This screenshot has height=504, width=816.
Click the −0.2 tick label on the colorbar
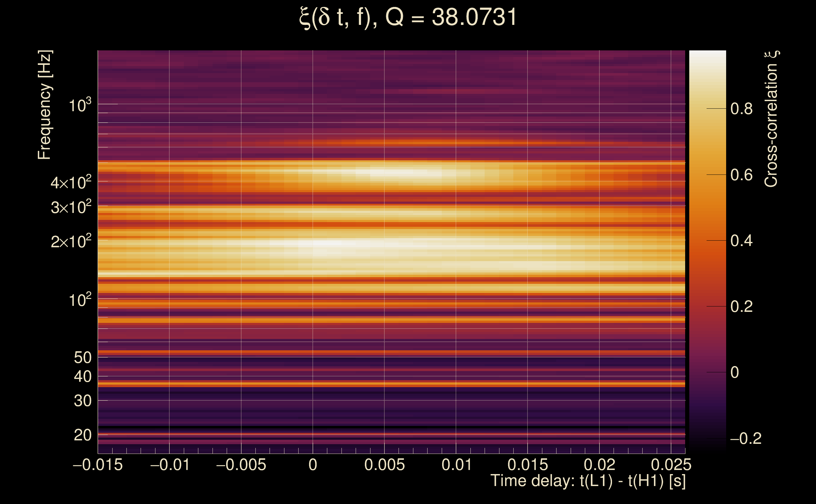(x=746, y=438)
